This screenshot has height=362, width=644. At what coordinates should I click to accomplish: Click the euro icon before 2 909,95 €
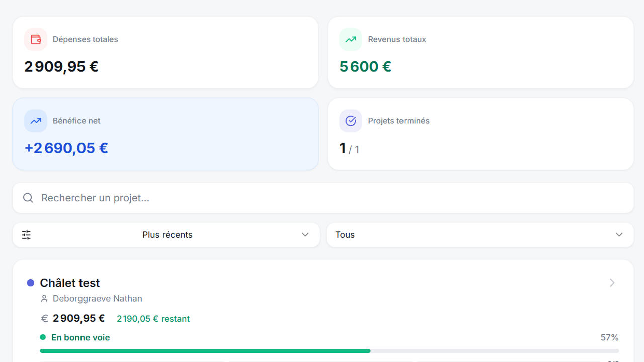[45, 319]
